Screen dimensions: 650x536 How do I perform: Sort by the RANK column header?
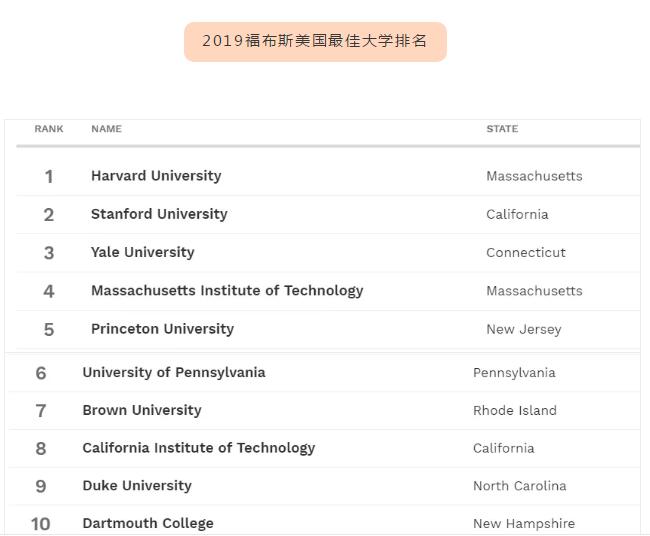49,129
